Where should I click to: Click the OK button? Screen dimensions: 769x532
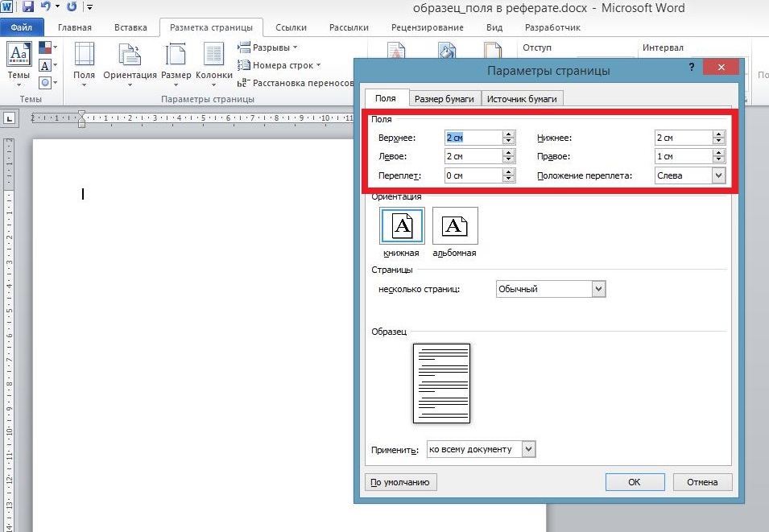pyautogui.click(x=635, y=482)
